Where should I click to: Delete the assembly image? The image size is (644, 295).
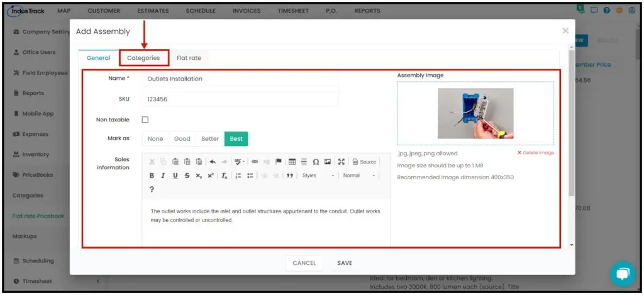click(x=536, y=152)
